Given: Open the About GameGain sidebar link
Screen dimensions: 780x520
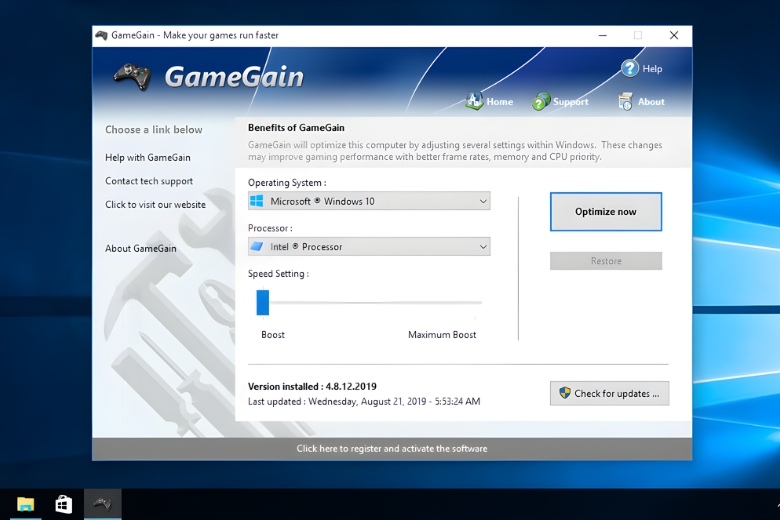Looking at the screenshot, I should pyautogui.click(x=140, y=249).
